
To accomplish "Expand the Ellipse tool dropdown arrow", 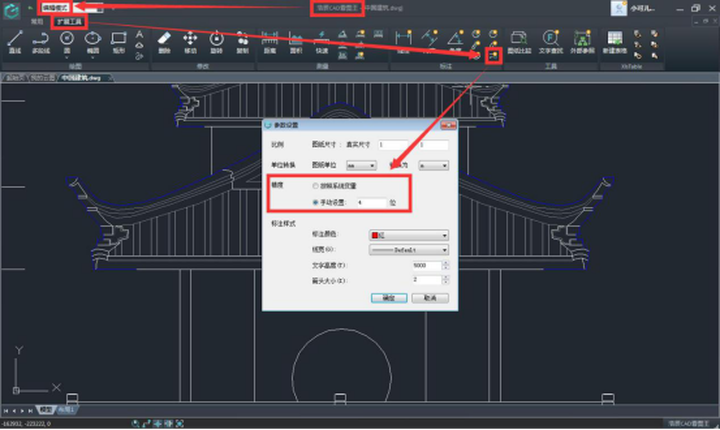I will click(x=93, y=57).
